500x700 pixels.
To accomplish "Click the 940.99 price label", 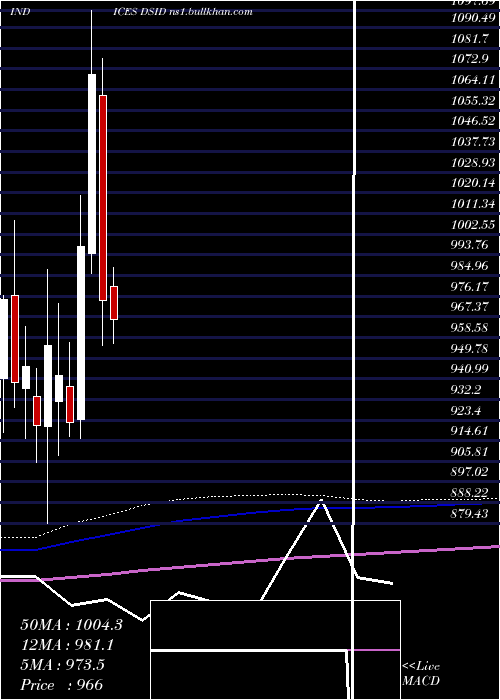I will (x=469, y=369).
